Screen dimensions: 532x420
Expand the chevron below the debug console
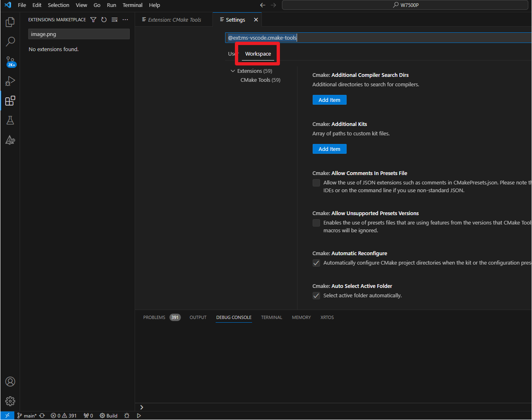pyautogui.click(x=142, y=407)
